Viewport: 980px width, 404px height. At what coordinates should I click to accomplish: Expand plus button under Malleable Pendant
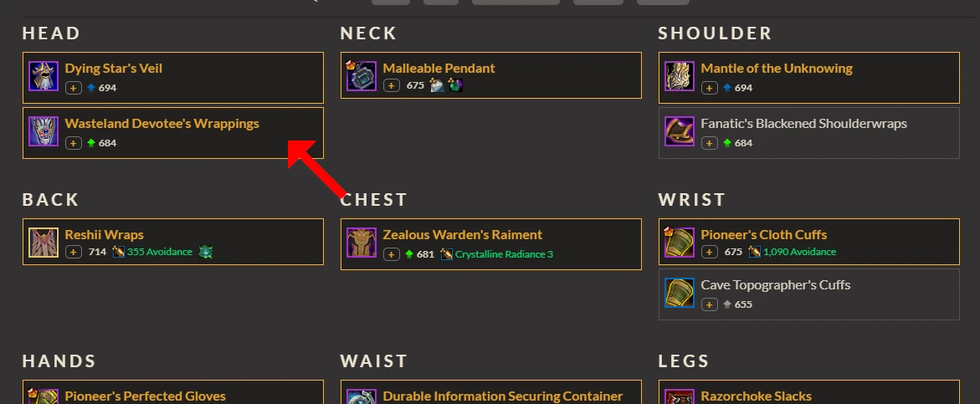tap(392, 85)
